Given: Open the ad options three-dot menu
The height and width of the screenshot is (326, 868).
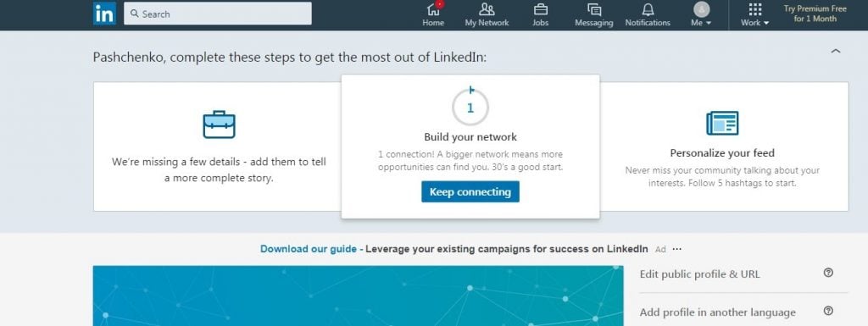Looking at the screenshot, I should click(676, 249).
